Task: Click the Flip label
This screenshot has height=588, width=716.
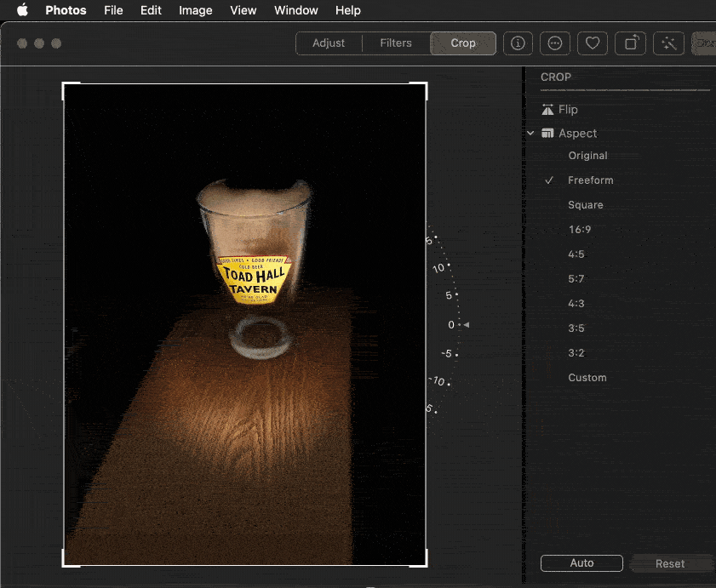Action: coord(568,110)
